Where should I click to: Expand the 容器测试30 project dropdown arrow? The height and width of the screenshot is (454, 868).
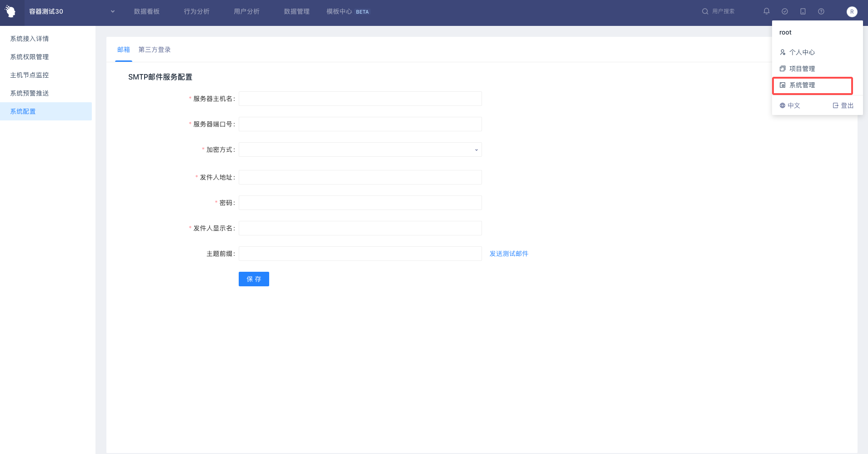[113, 11]
